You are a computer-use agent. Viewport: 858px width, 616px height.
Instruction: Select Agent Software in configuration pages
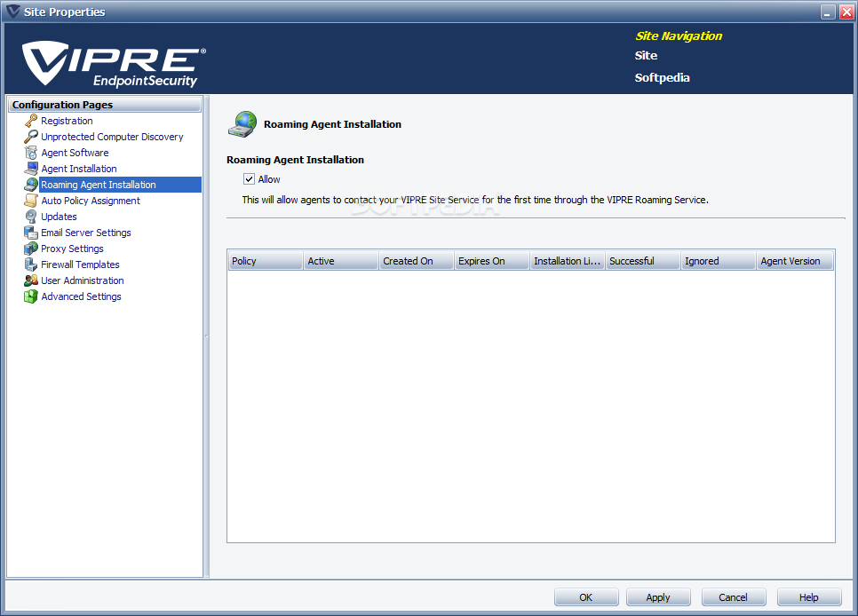coord(75,153)
